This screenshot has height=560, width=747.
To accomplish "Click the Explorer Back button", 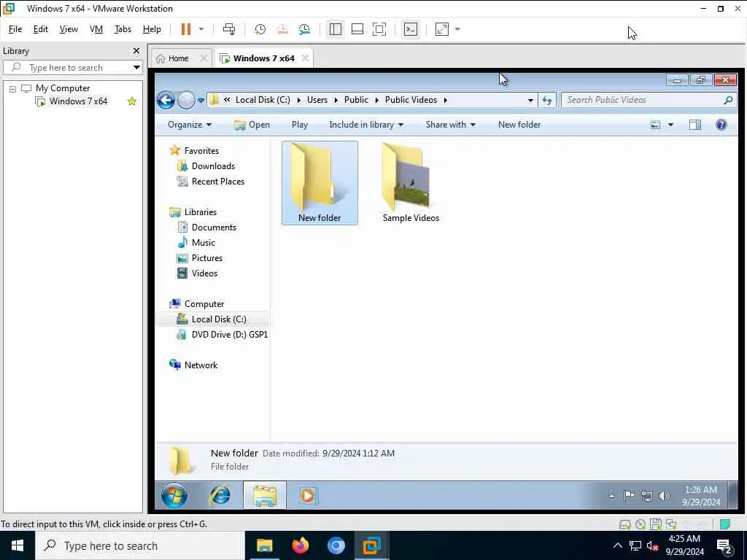I will [166, 100].
